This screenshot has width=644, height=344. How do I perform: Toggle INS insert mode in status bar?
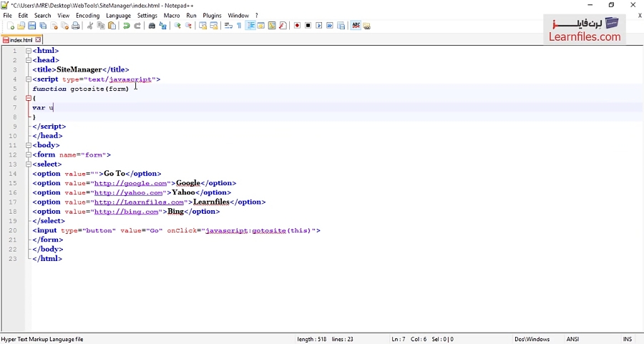[x=627, y=339]
